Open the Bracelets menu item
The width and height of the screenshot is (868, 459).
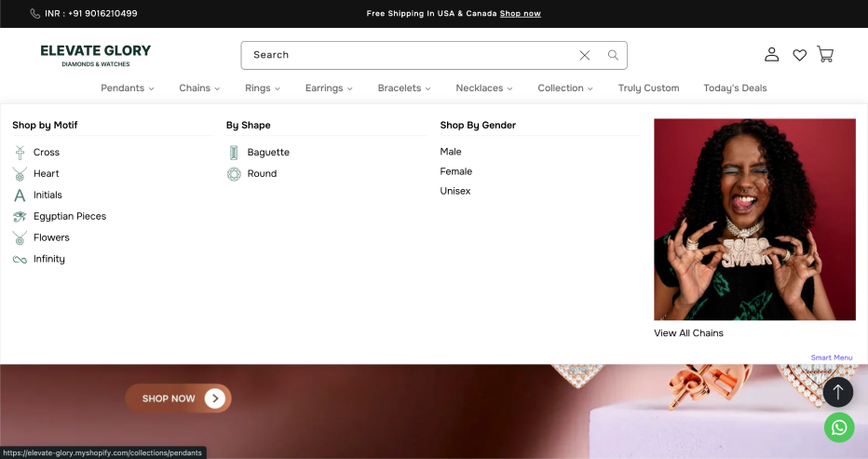tap(400, 88)
